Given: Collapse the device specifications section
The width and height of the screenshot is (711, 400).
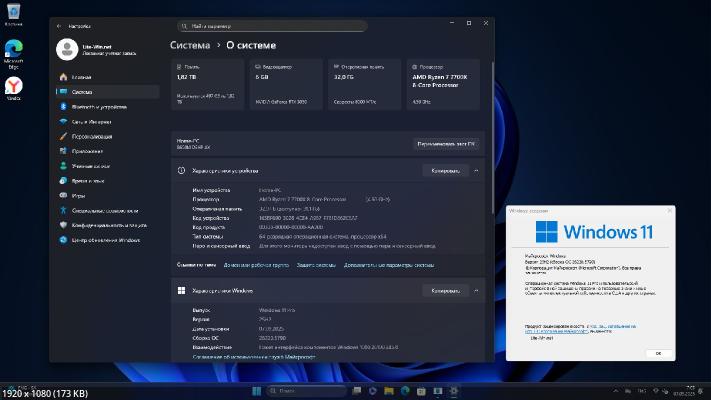Looking at the screenshot, I should tap(477, 171).
